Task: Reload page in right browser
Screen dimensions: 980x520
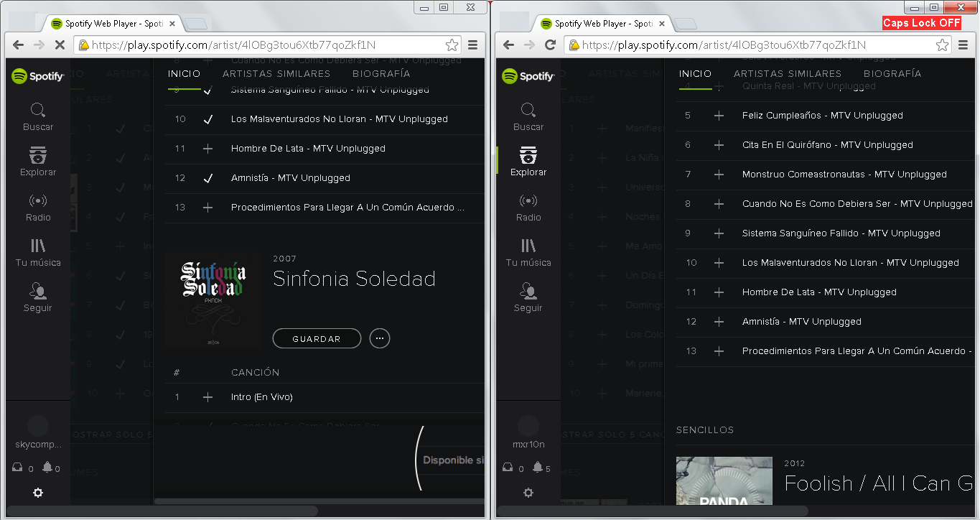Action: 550,45
